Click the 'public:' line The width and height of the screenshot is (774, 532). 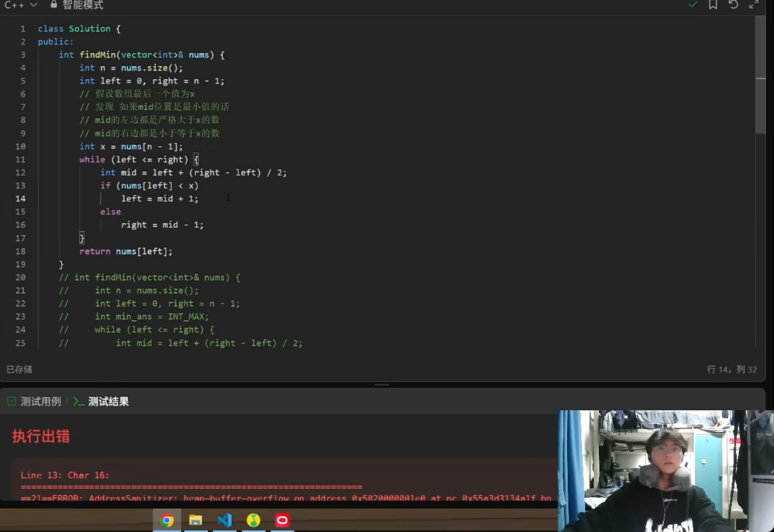[x=55, y=41]
